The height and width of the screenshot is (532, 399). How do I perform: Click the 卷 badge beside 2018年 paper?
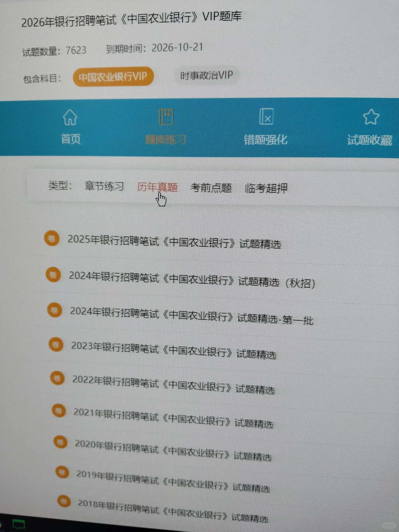click(64, 501)
